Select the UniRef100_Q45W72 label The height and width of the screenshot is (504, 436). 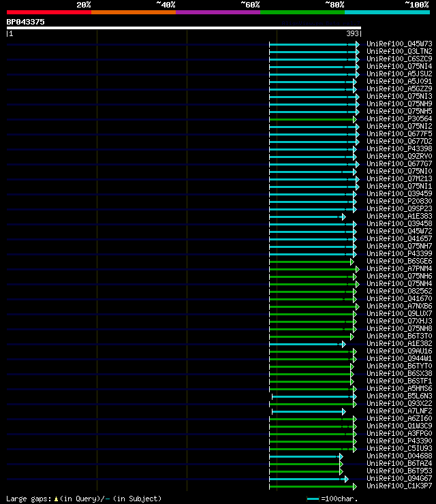tap(399, 232)
